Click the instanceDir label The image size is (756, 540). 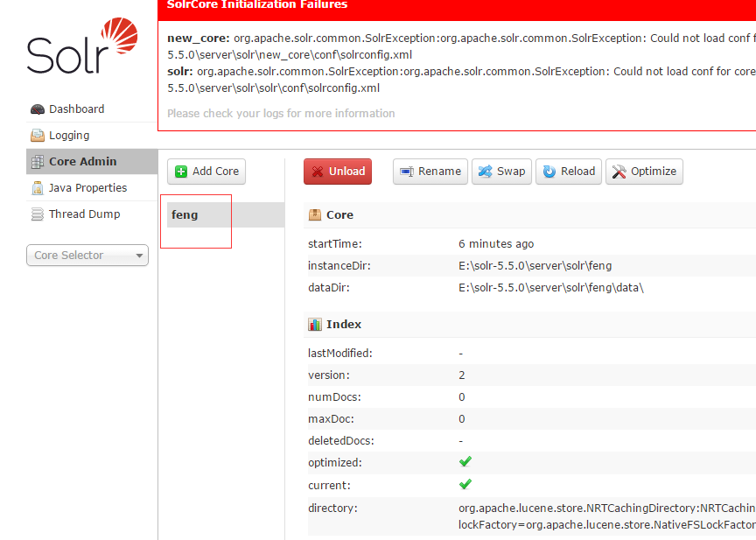click(339, 266)
